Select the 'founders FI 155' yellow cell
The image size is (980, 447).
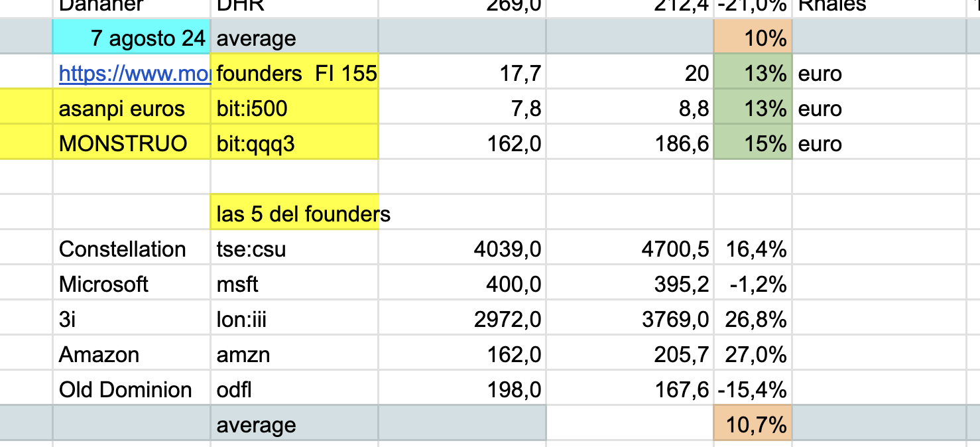coord(294,73)
